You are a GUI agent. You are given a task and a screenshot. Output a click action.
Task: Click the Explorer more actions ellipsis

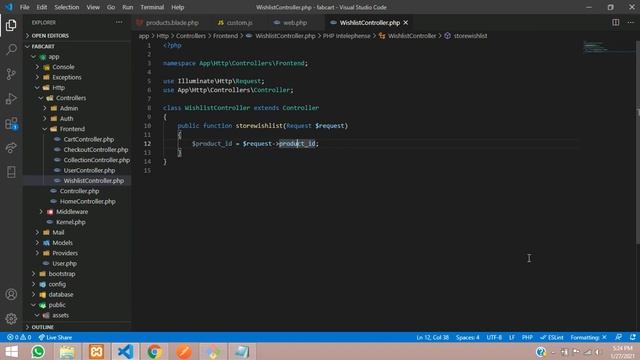click(119, 22)
